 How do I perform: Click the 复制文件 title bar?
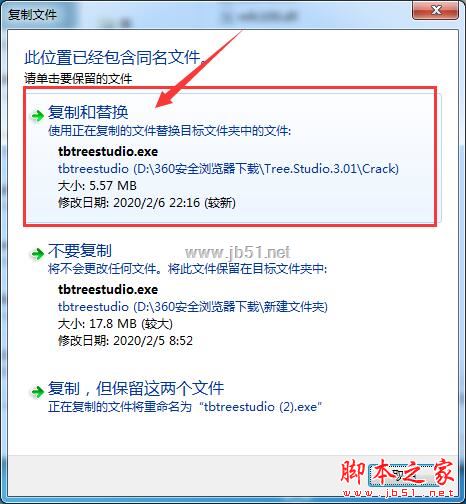tap(207, 13)
